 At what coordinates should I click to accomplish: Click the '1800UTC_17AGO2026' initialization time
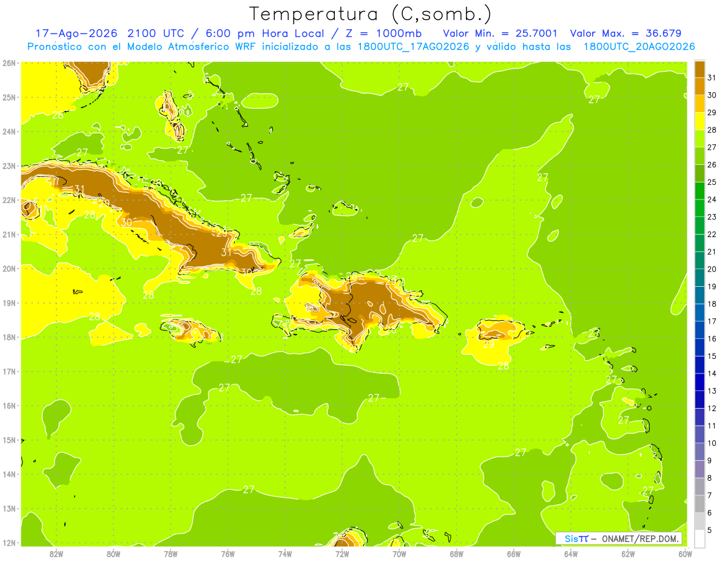[414, 47]
